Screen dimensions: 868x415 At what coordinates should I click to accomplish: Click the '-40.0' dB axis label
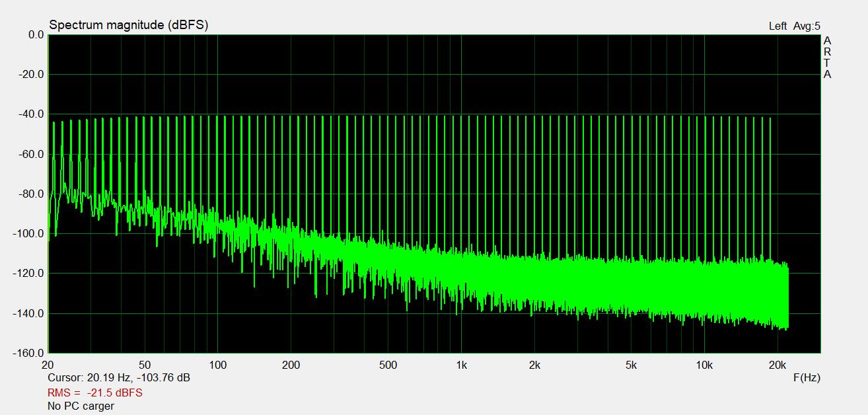point(32,114)
